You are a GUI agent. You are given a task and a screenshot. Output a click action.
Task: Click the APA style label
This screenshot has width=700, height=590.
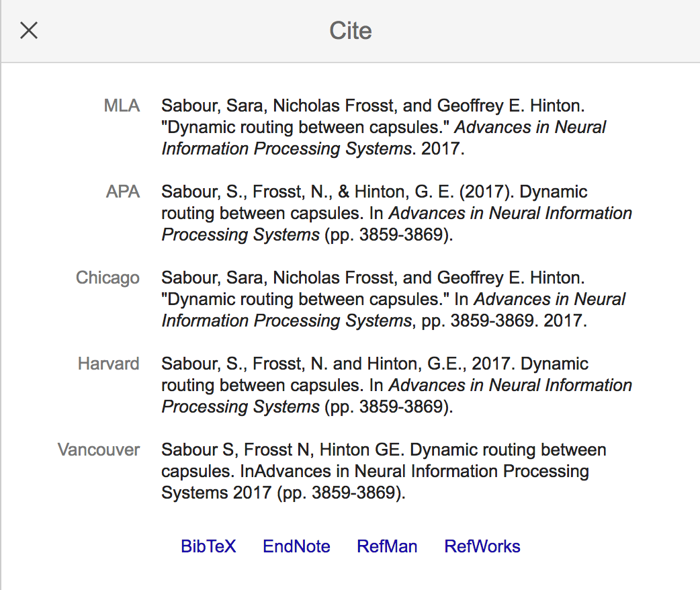(123, 192)
